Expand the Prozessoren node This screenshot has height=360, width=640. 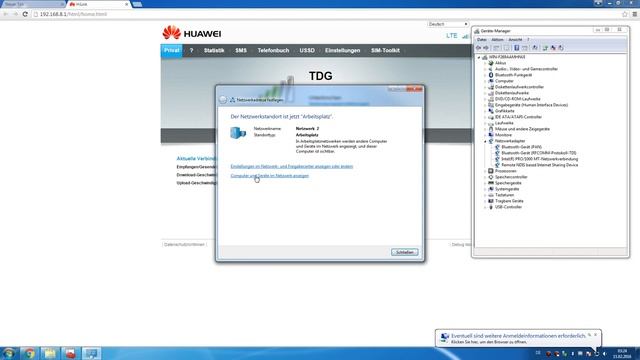[x=485, y=171]
